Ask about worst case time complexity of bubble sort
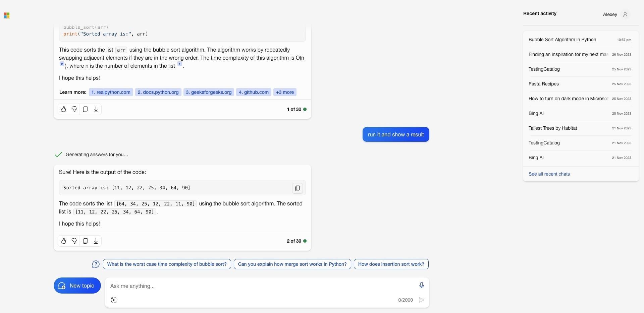The image size is (644, 313). [167, 264]
